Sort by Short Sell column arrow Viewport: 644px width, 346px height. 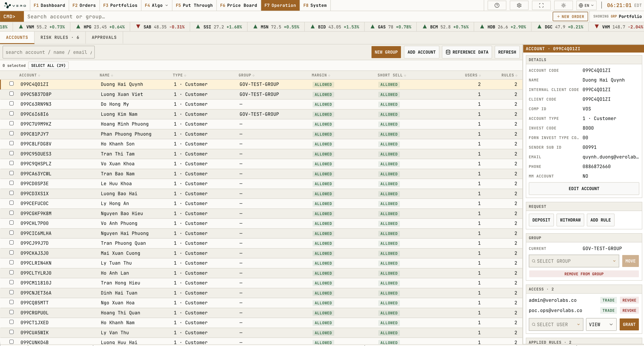(405, 75)
